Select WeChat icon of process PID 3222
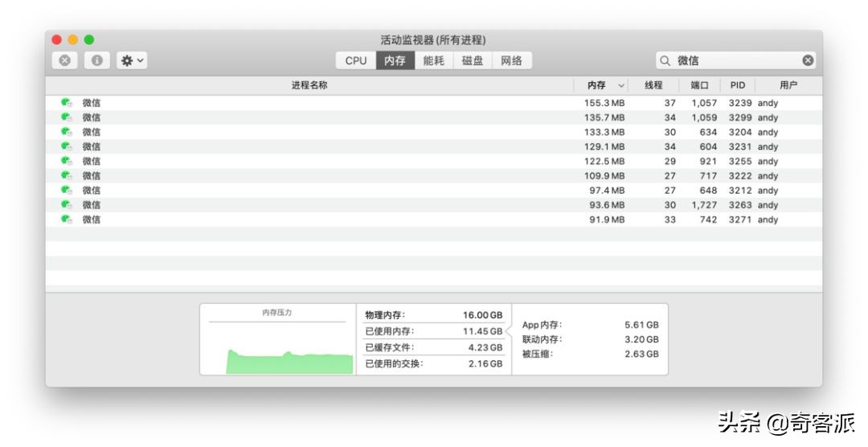The width and height of the screenshot is (868, 447). point(67,175)
